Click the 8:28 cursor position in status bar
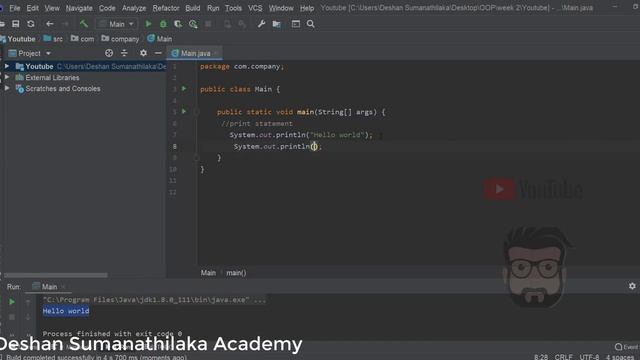The height and width of the screenshot is (360, 640). pos(541,357)
